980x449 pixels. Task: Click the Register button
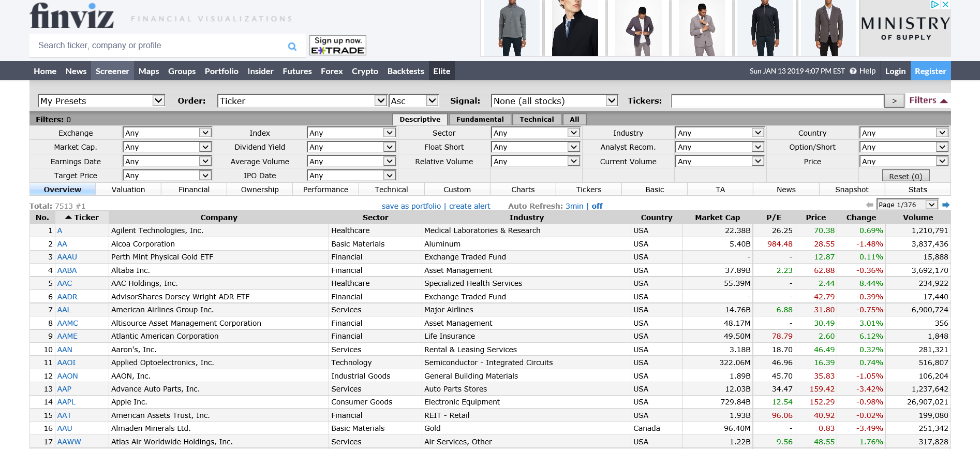930,71
